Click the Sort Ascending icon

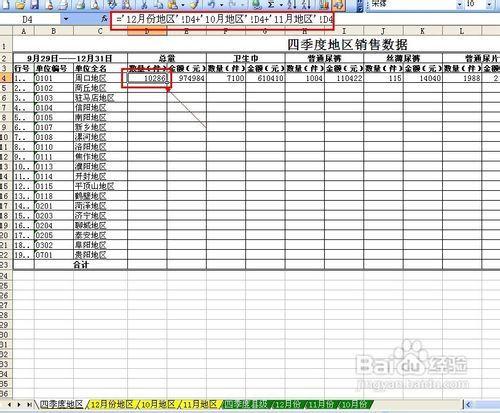(x=292, y=4)
